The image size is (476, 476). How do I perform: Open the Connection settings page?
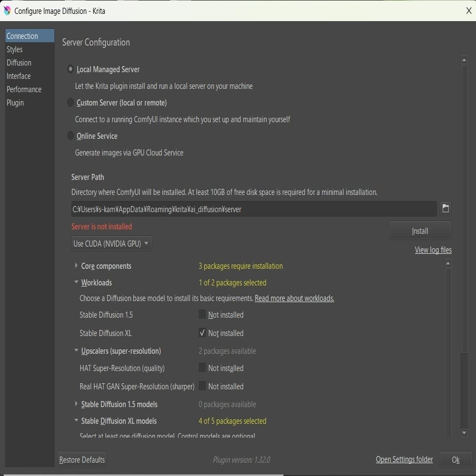click(x=30, y=36)
